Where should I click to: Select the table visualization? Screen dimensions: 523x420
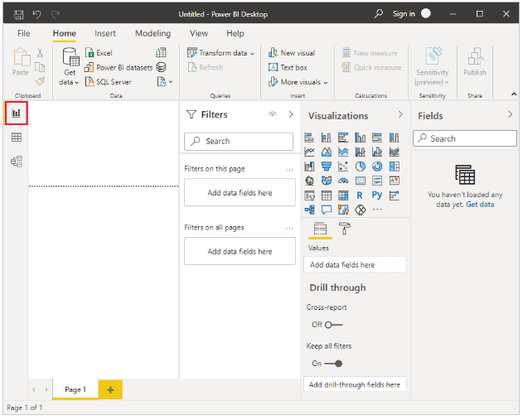(327, 196)
